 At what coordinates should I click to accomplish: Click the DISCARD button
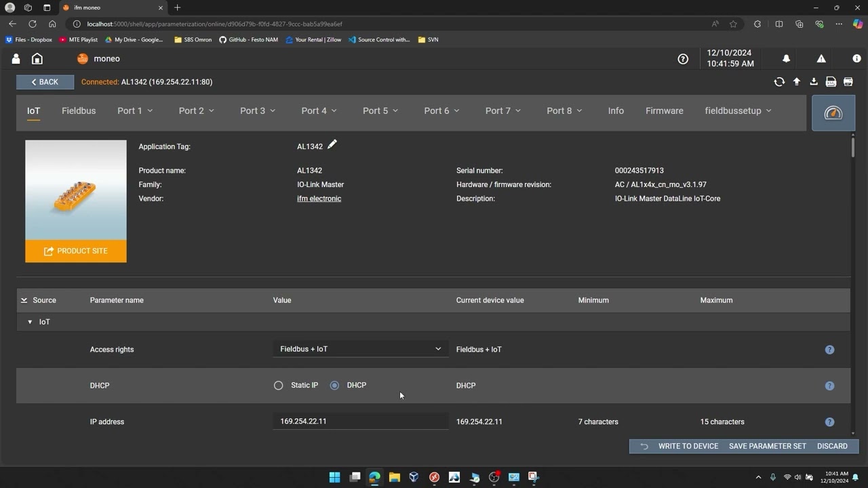click(832, 446)
